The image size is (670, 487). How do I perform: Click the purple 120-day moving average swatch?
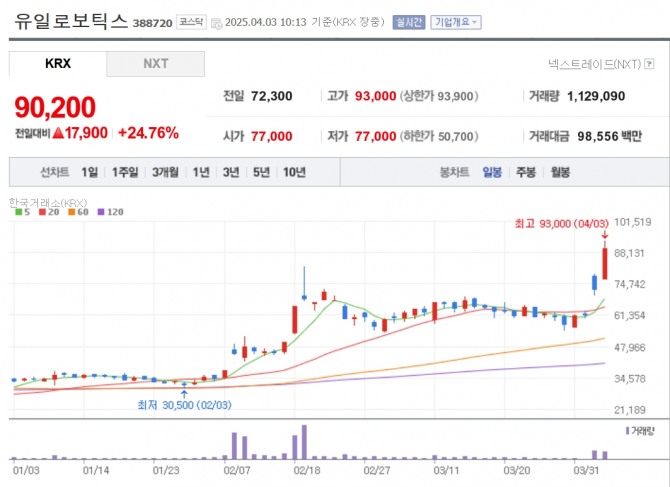point(101,212)
